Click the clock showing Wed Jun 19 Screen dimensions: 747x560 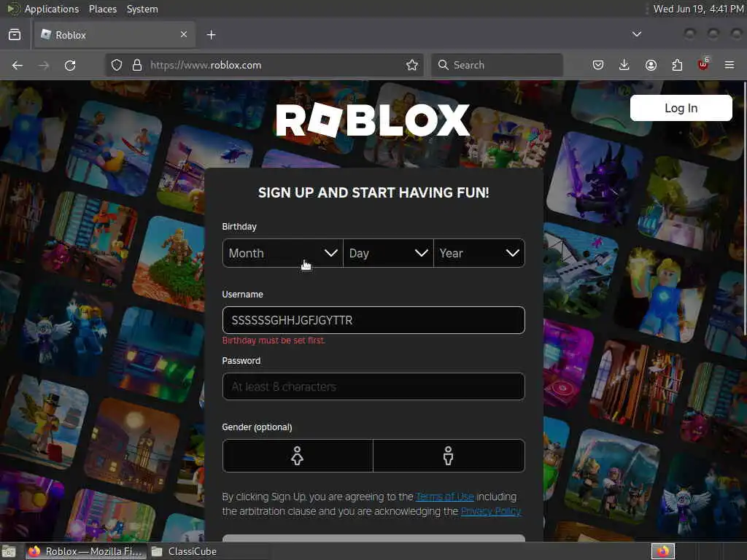click(698, 9)
